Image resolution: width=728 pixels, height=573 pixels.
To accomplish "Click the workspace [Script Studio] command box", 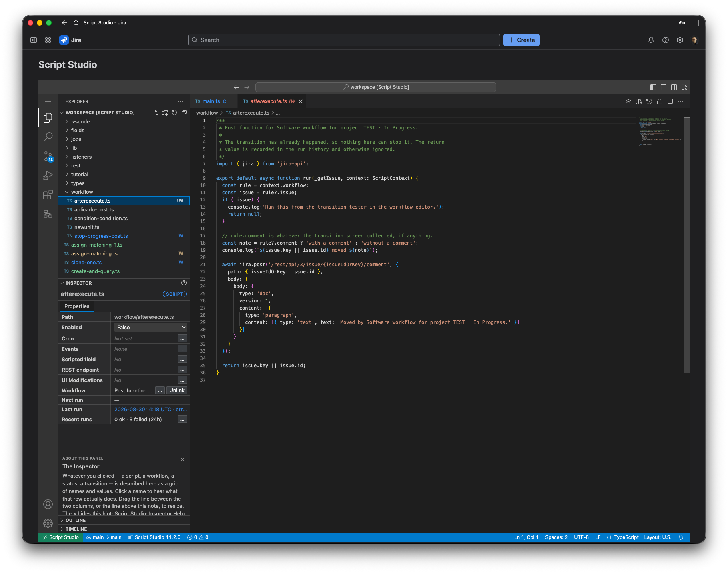I will coord(375,87).
